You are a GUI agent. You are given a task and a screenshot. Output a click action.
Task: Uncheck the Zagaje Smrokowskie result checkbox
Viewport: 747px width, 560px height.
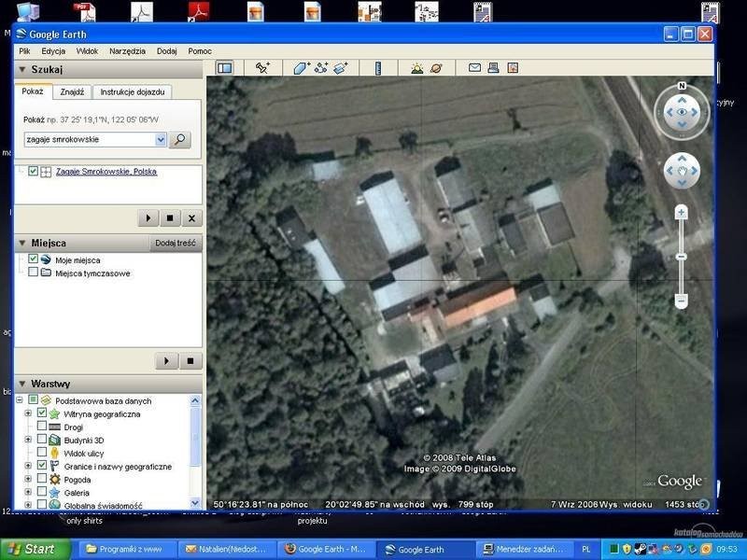[x=33, y=171]
